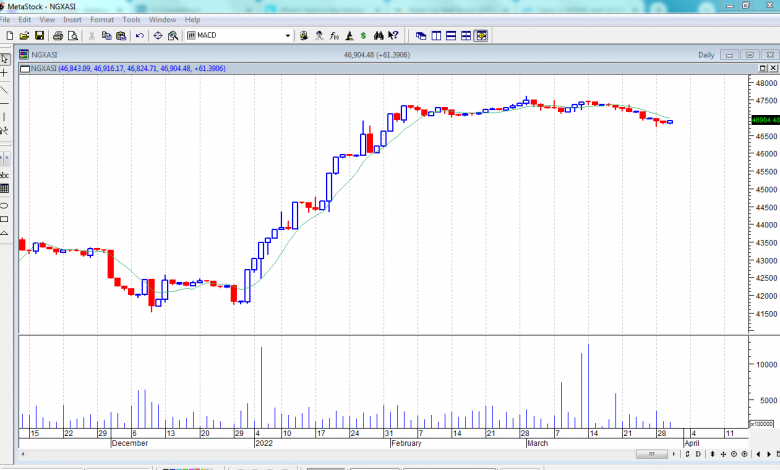Click the Cut scissors icon
780x470 pixels.
click(92, 35)
